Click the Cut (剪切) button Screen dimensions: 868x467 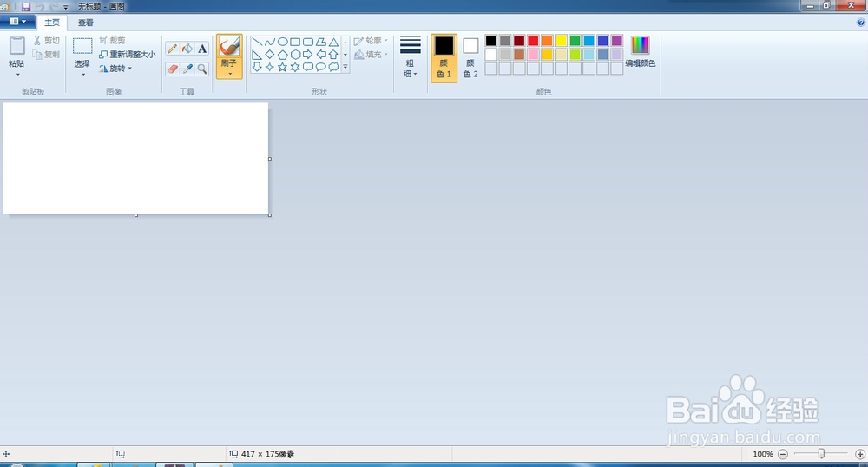(47, 41)
